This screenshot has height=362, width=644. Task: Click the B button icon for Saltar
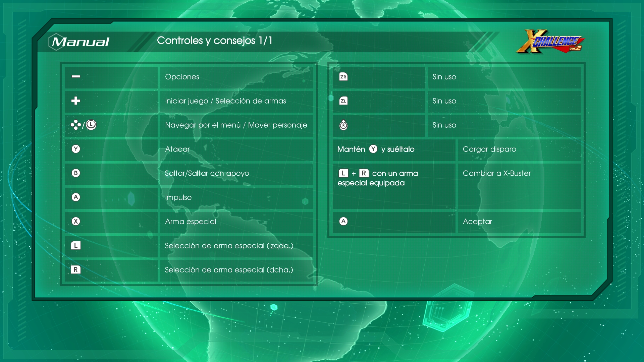(x=76, y=173)
